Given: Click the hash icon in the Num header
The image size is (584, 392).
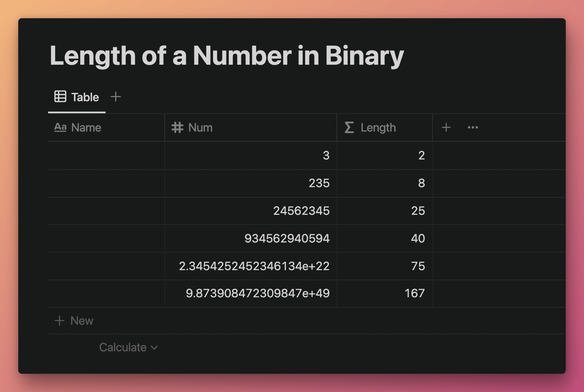Looking at the screenshot, I should point(177,127).
